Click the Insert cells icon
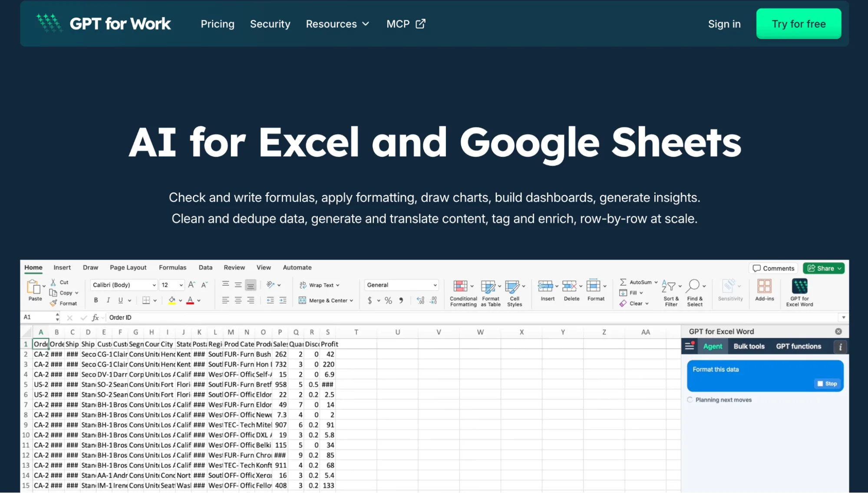Viewport: 868px width, 493px height. click(545, 286)
